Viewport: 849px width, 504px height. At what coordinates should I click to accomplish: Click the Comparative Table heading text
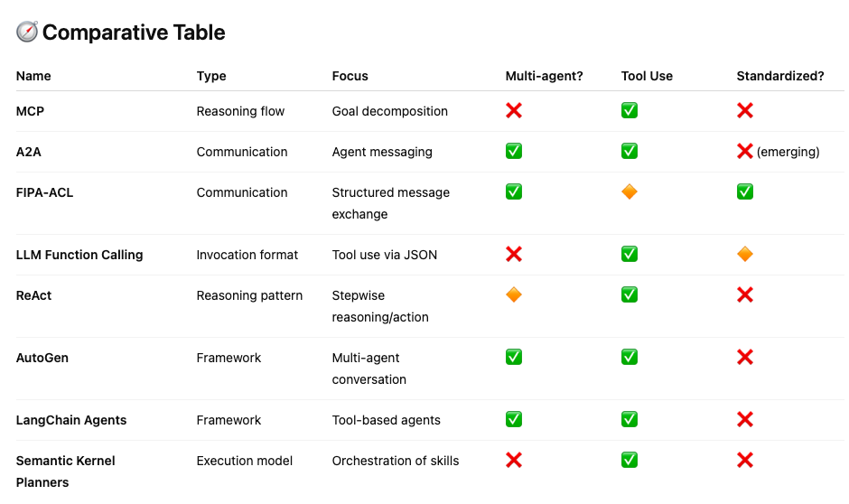coord(134,33)
